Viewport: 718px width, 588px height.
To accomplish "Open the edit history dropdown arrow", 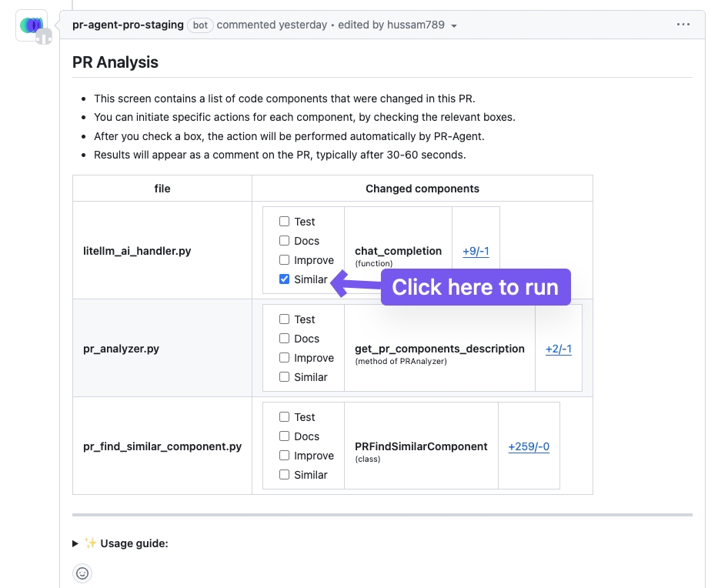I will (x=454, y=25).
